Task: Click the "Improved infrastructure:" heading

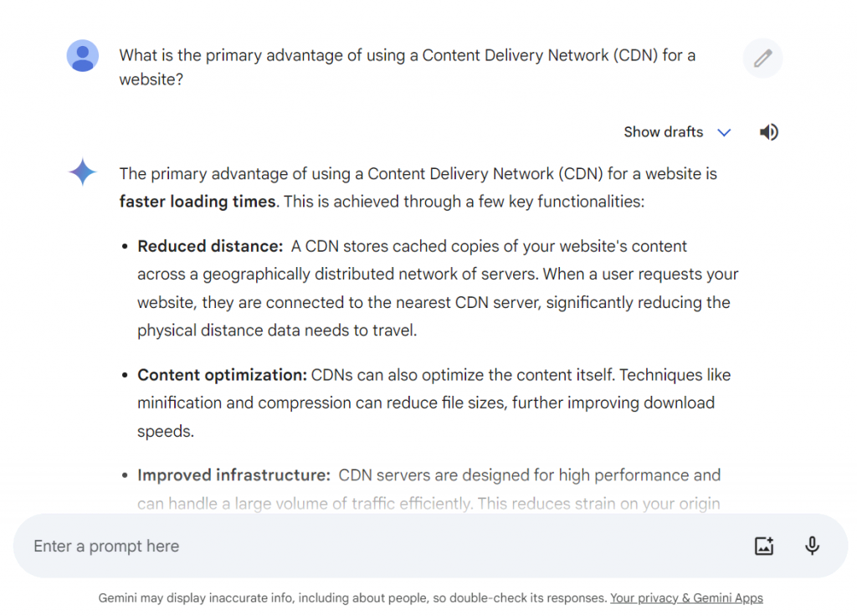Action: pyautogui.click(x=233, y=475)
